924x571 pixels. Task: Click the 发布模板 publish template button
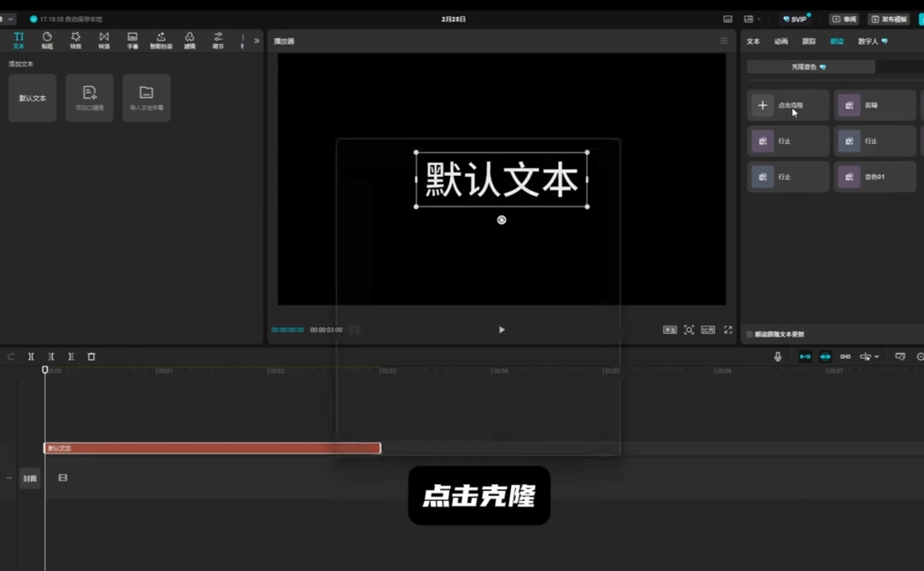tap(889, 20)
